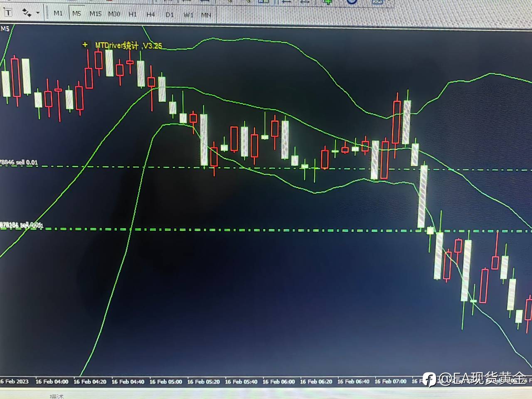This screenshot has width=532, height=399.
Task: Switch chart to M1 timeframe
Action: [x=58, y=13]
